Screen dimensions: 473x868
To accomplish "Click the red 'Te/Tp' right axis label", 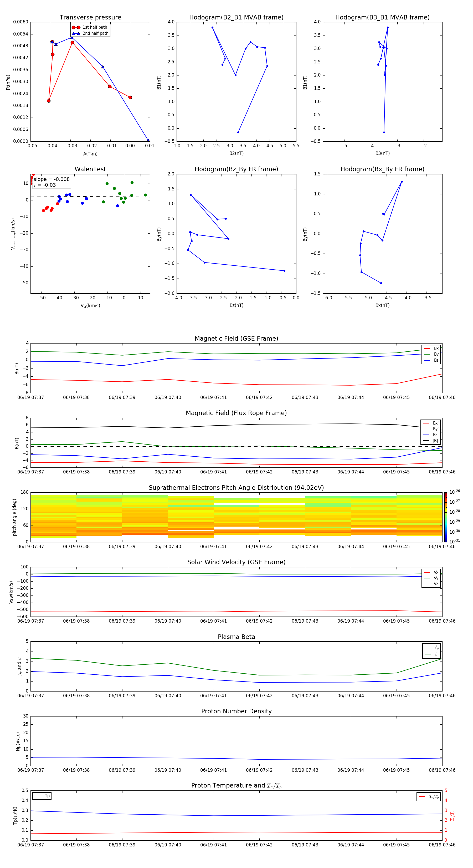I will (x=453, y=816).
